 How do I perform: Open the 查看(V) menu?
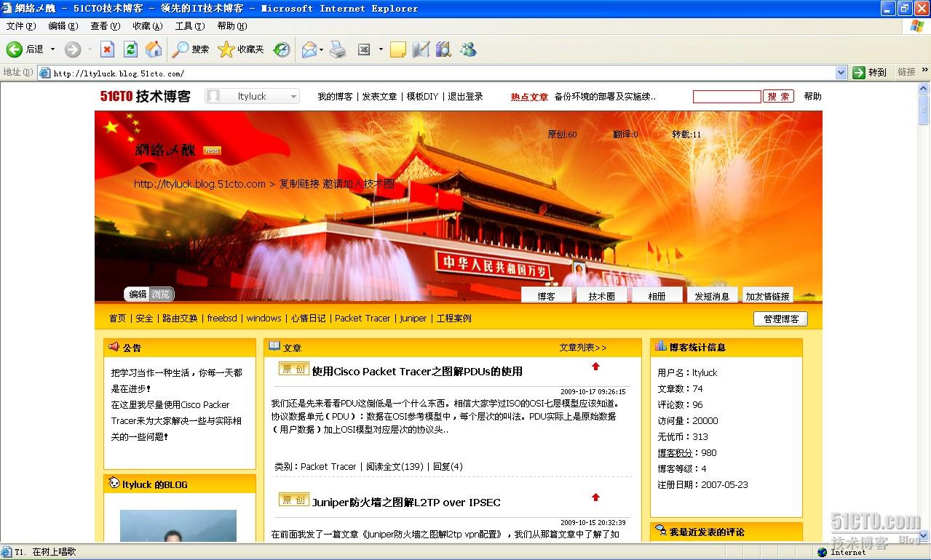[105, 26]
